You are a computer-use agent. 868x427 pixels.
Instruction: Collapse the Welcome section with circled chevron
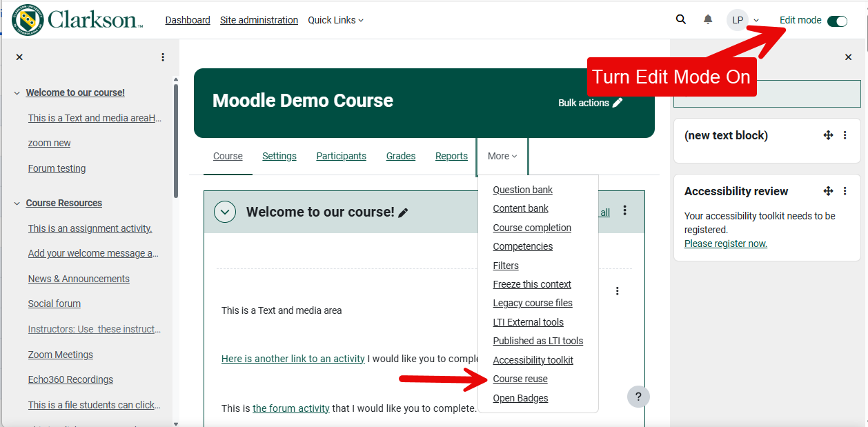pos(225,212)
